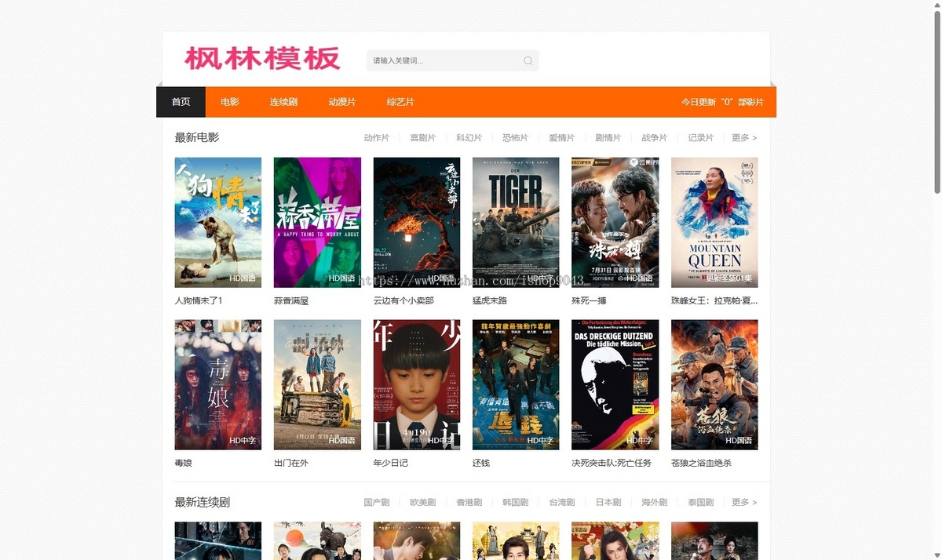Image resolution: width=942 pixels, height=560 pixels.
Task: Open the 蒜香满屋 poster thumbnail
Action: point(317,223)
